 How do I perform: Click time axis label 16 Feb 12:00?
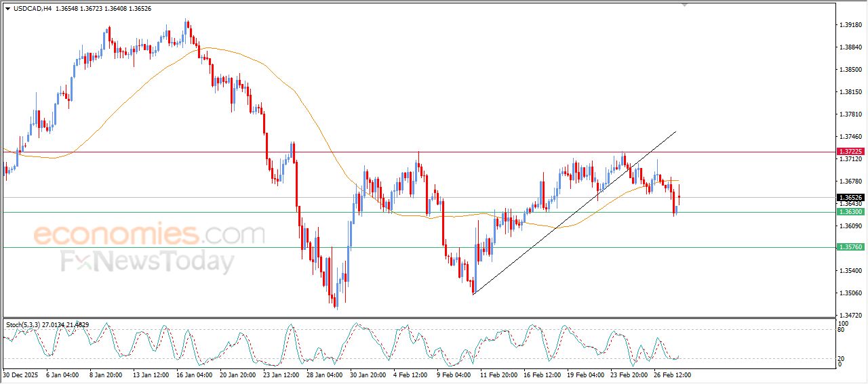(541, 375)
